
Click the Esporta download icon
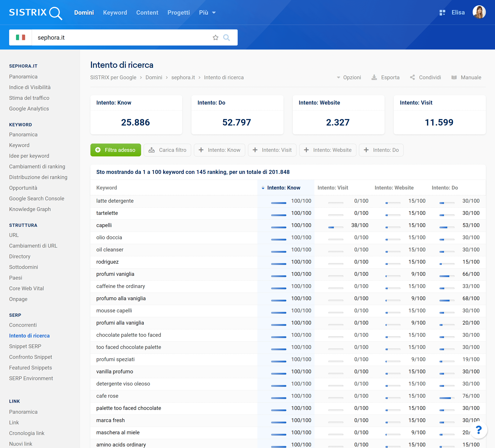coord(374,77)
